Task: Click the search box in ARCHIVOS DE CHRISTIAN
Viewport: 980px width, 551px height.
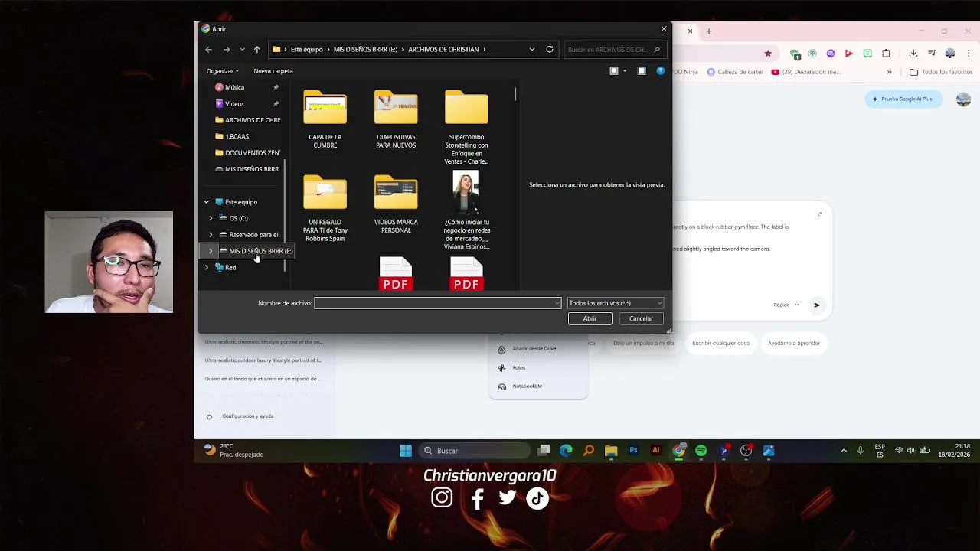Action: tap(614, 50)
